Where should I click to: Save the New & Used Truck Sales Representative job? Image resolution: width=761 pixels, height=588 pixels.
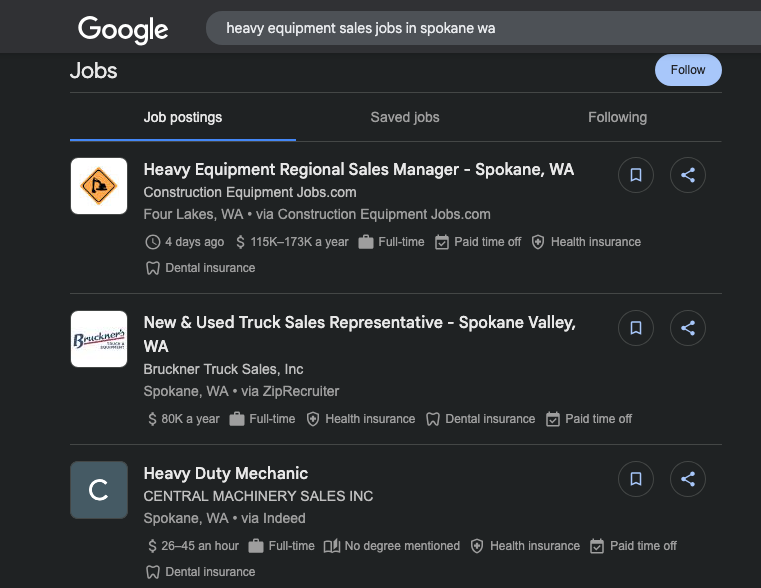635,328
